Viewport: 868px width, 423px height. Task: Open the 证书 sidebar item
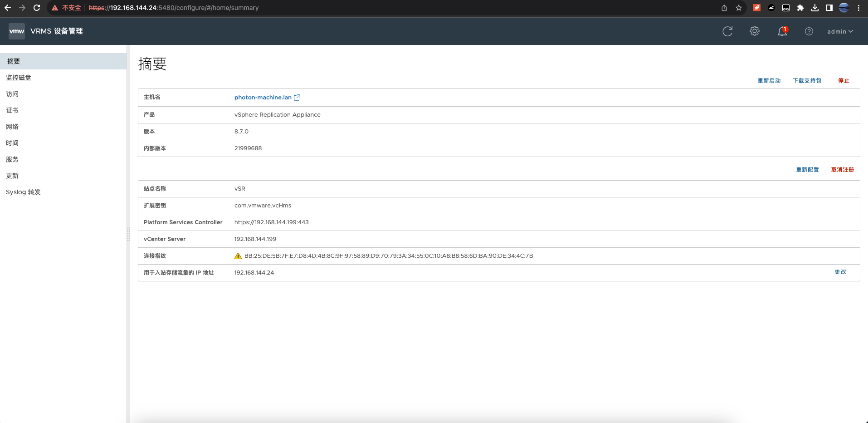pyautogui.click(x=12, y=110)
